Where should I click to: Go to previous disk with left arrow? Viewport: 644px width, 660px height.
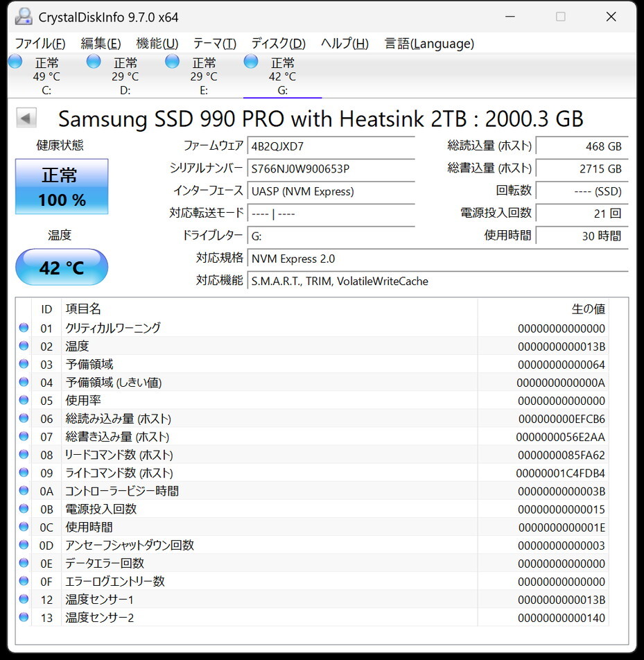pyautogui.click(x=26, y=118)
